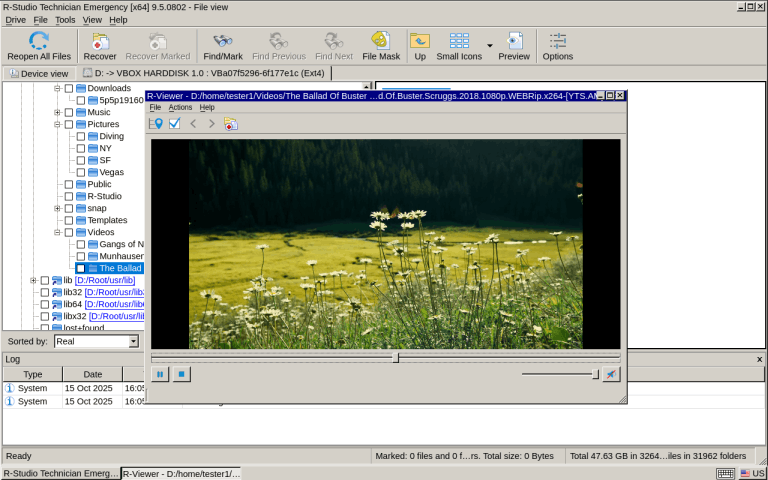The width and height of the screenshot is (768, 480).
Task: Check the Music folder checkbox
Action: (69, 112)
